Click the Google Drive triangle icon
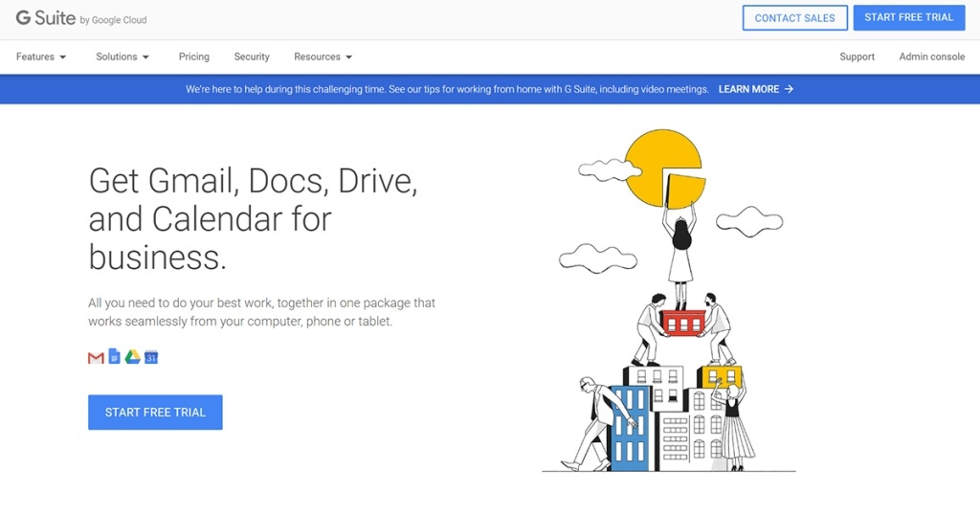The height and width of the screenshot is (515, 980). 132,357
